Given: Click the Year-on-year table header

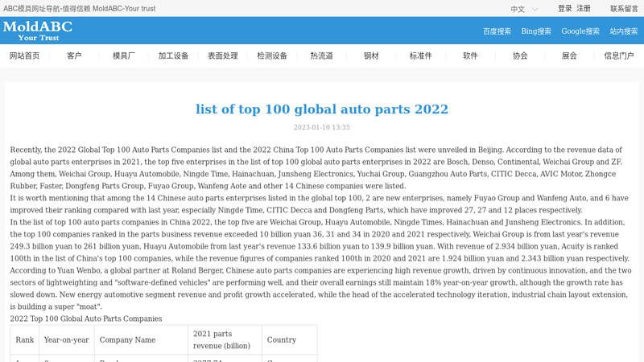Looking at the screenshot, I should 67,339.
